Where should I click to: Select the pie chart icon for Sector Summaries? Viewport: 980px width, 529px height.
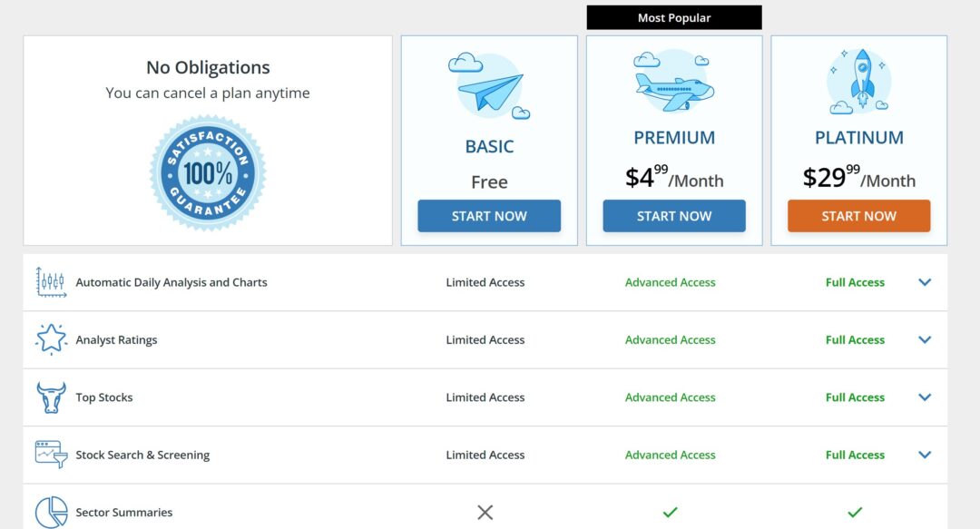[x=50, y=511]
